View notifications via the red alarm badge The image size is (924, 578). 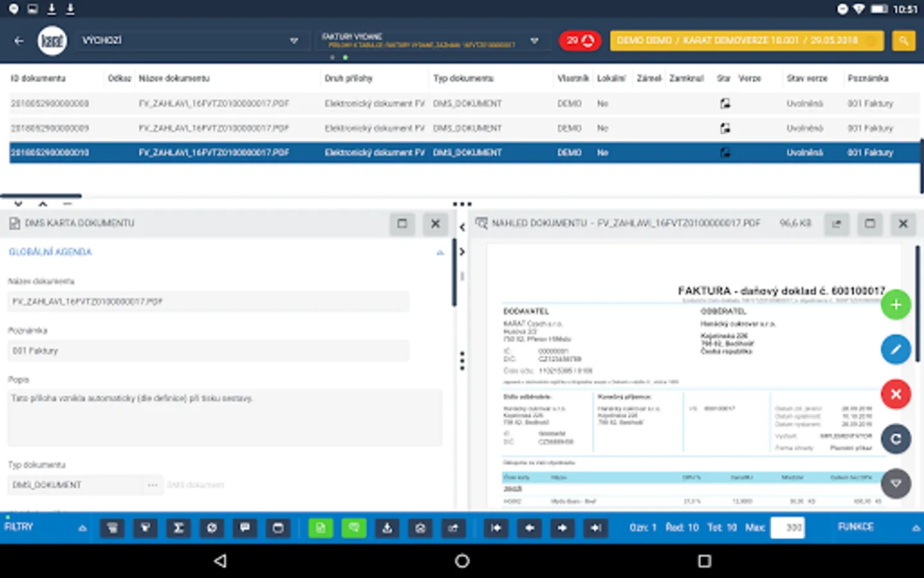579,40
